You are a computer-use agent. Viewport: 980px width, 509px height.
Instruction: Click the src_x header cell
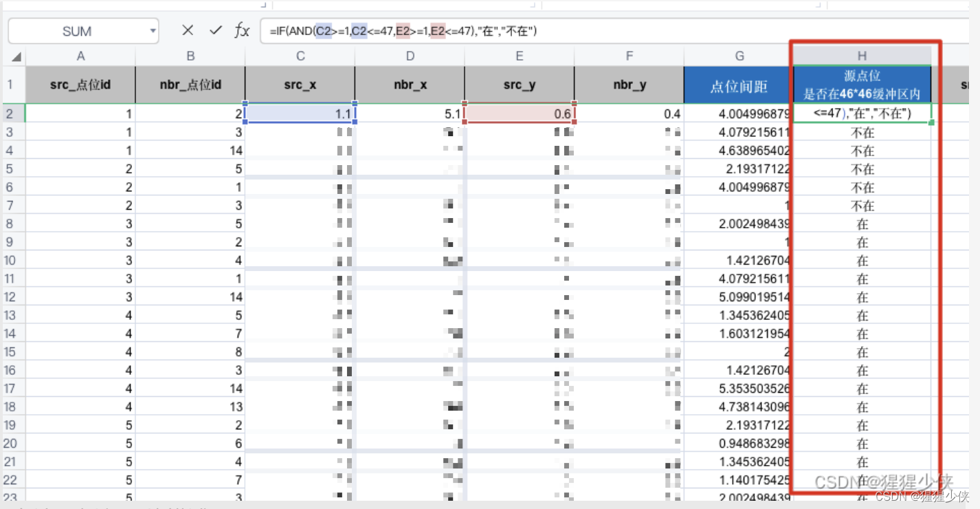click(x=300, y=85)
